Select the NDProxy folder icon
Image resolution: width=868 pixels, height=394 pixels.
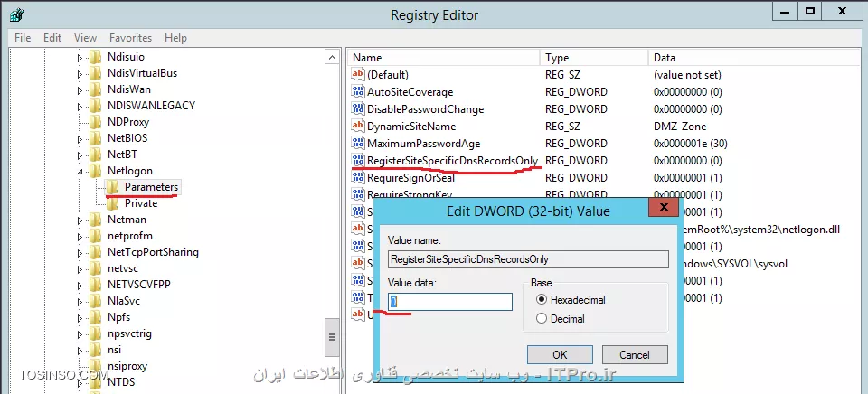click(95, 122)
